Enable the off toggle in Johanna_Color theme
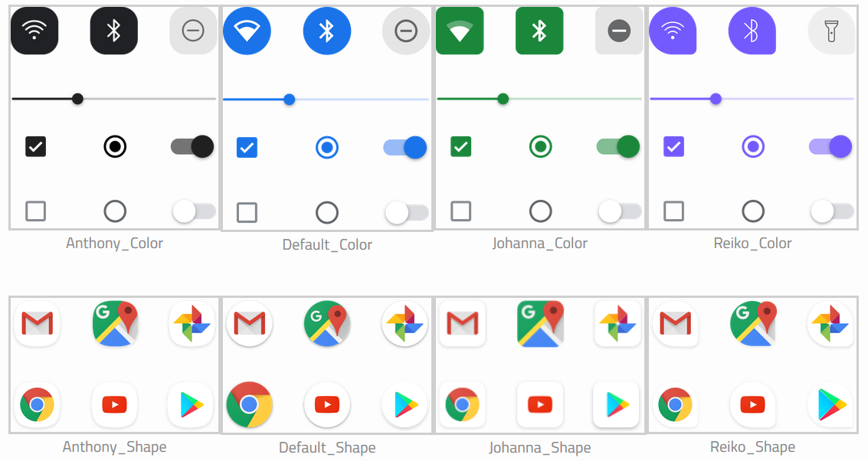Image resolution: width=868 pixels, height=461 pixels. click(x=617, y=212)
